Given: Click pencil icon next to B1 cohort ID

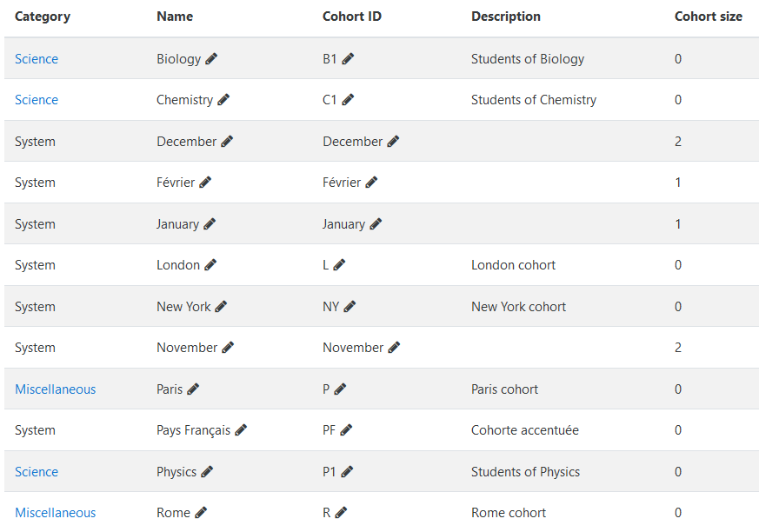Looking at the screenshot, I should point(348,59).
